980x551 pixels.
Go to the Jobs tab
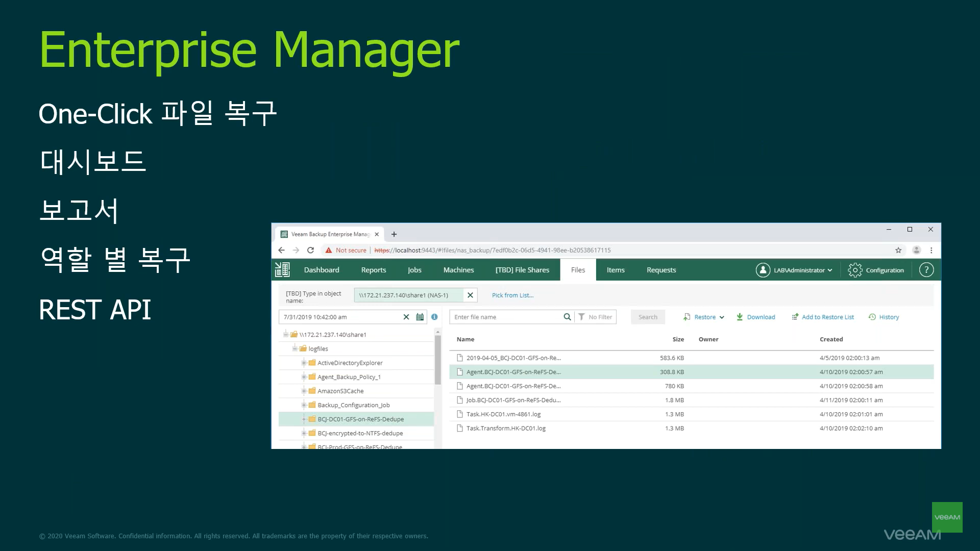coord(414,270)
